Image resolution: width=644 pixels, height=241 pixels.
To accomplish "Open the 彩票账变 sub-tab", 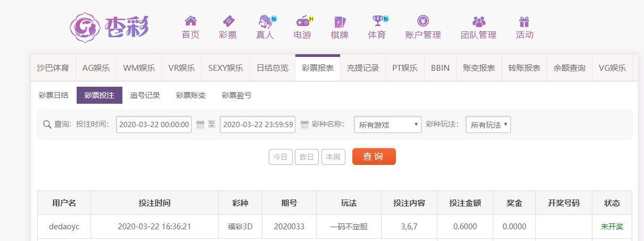I will coord(191,95).
